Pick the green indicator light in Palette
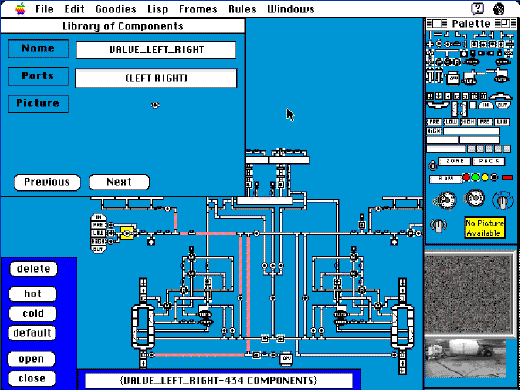 point(476,177)
